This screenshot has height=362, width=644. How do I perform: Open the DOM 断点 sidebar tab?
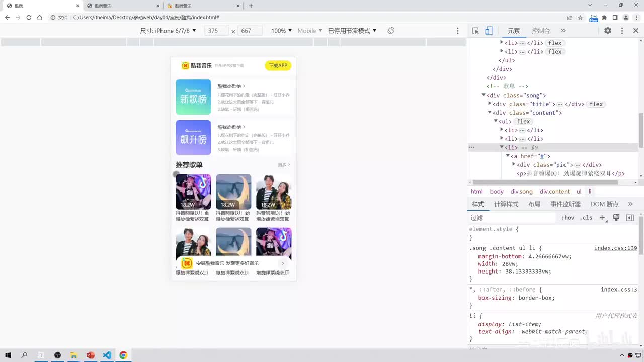(x=605, y=204)
